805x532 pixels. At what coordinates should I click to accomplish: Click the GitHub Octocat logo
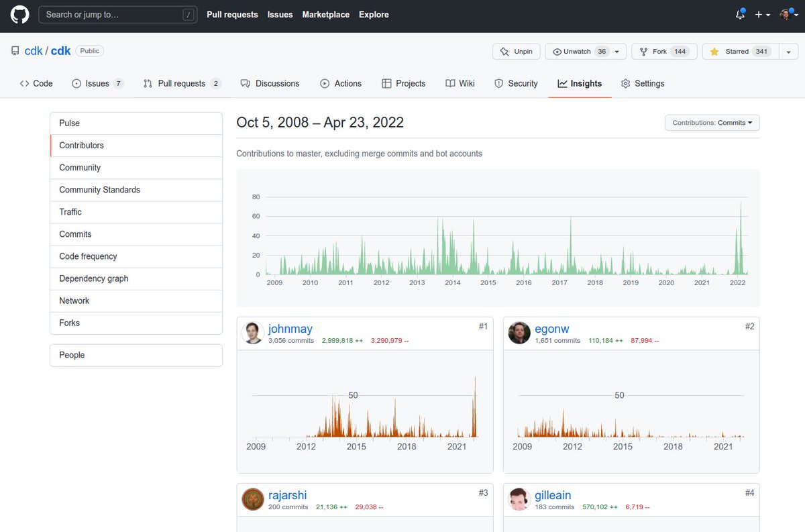19,14
